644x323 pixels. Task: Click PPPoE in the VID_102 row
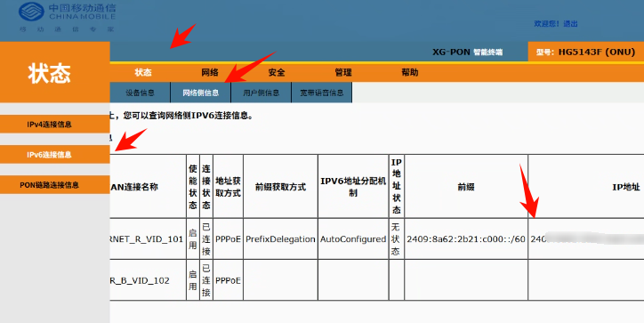[228, 280]
